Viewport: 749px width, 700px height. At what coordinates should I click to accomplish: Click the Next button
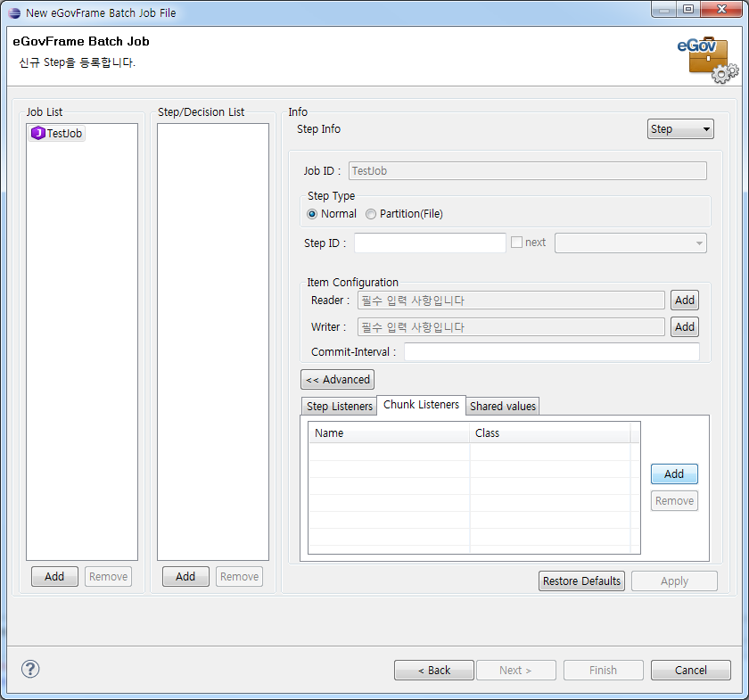pyautogui.click(x=516, y=671)
